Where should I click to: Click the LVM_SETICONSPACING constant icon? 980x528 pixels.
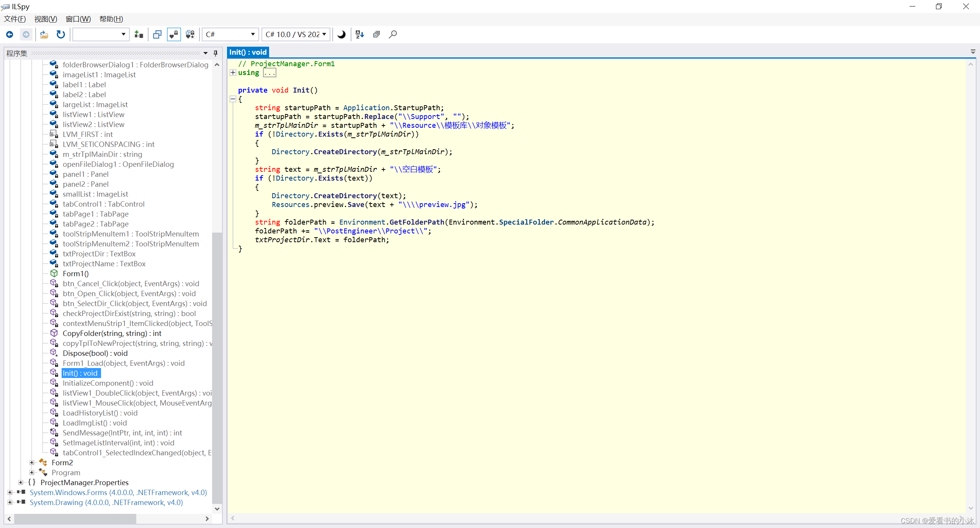point(54,144)
